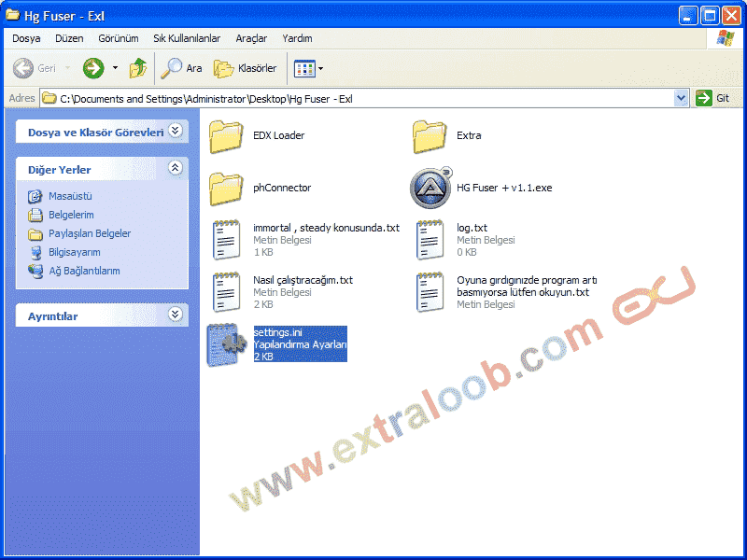Open the Belgelerim link

click(71, 215)
